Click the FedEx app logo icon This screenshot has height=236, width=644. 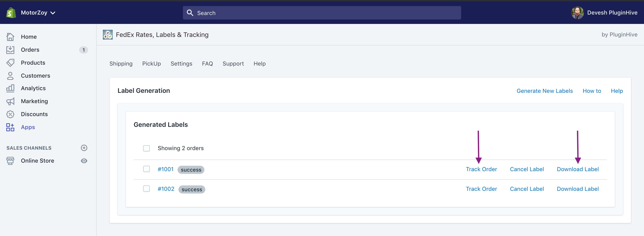[x=108, y=35]
